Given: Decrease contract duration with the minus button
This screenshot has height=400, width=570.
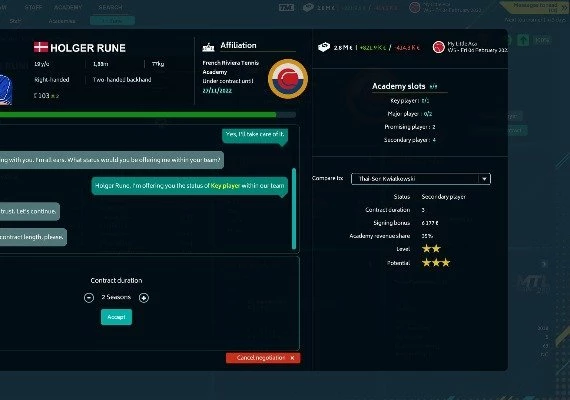Looking at the screenshot, I should (89, 298).
